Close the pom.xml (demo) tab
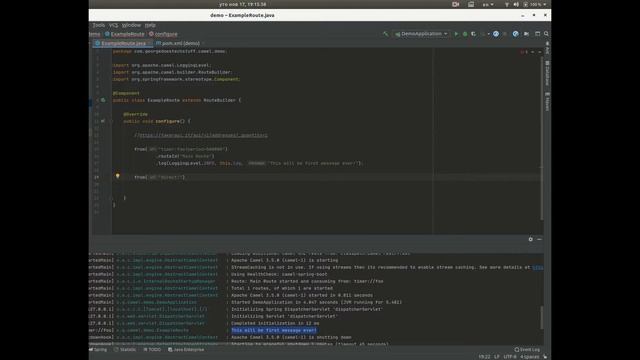Image resolution: width=640 pixels, height=360 pixels. point(203,43)
